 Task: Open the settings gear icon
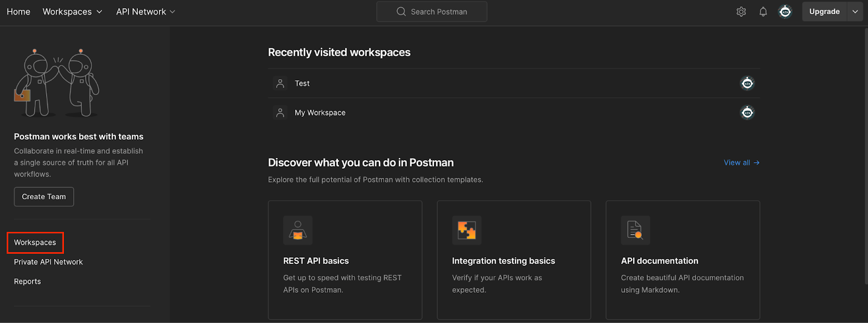point(741,11)
